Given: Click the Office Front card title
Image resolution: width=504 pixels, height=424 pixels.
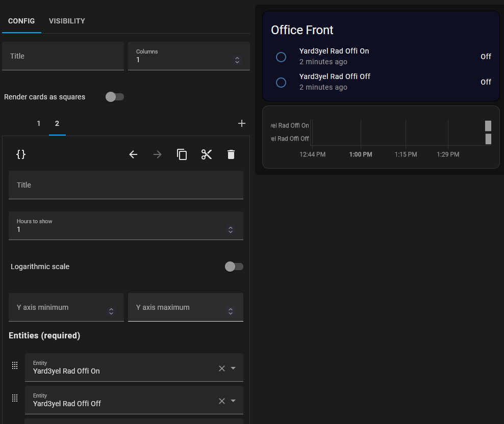Looking at the screenshot, I should [302, 30].
